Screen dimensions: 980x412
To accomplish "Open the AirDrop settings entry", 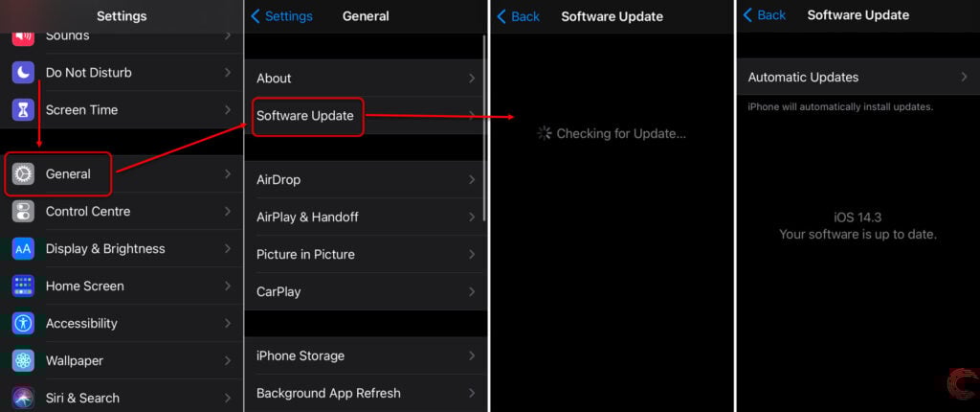I will coord(365,180).
